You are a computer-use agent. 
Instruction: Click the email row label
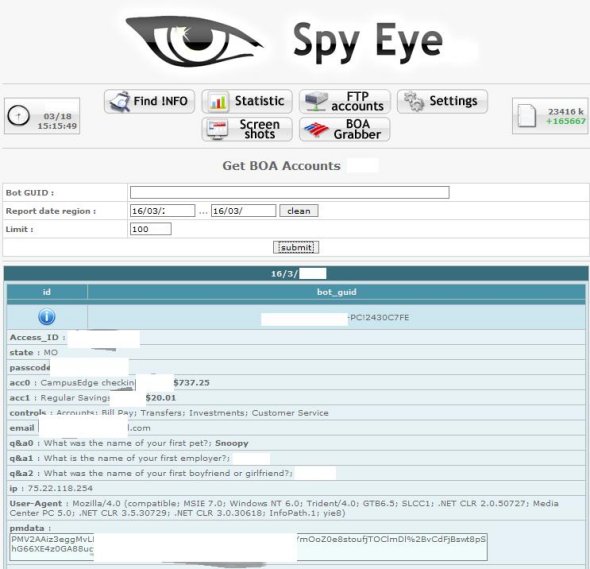22,428
